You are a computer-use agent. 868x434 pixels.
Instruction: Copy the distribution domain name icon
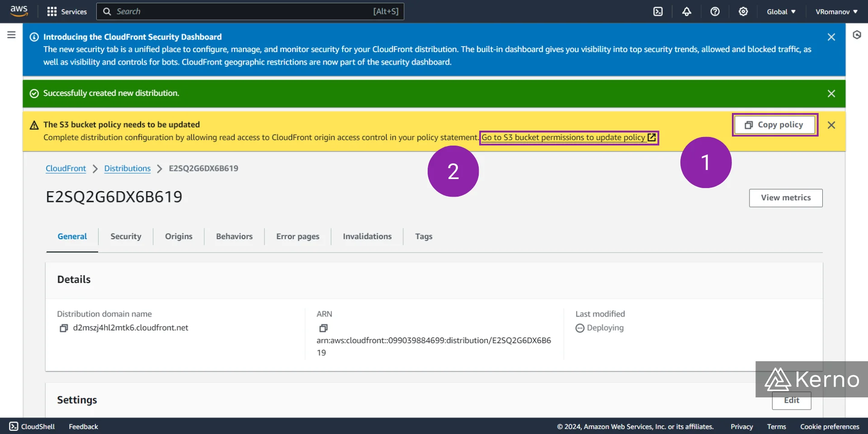coord(64,328)
